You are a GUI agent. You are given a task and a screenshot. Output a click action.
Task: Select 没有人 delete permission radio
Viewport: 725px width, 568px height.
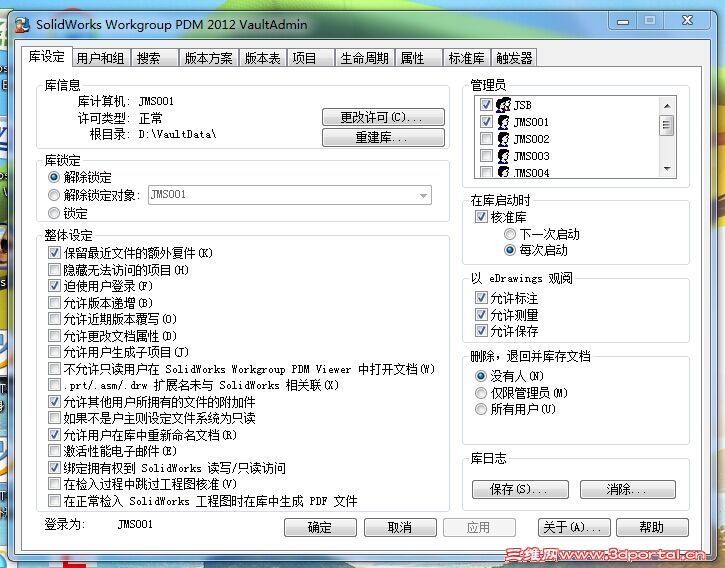(x=481, y=376)
